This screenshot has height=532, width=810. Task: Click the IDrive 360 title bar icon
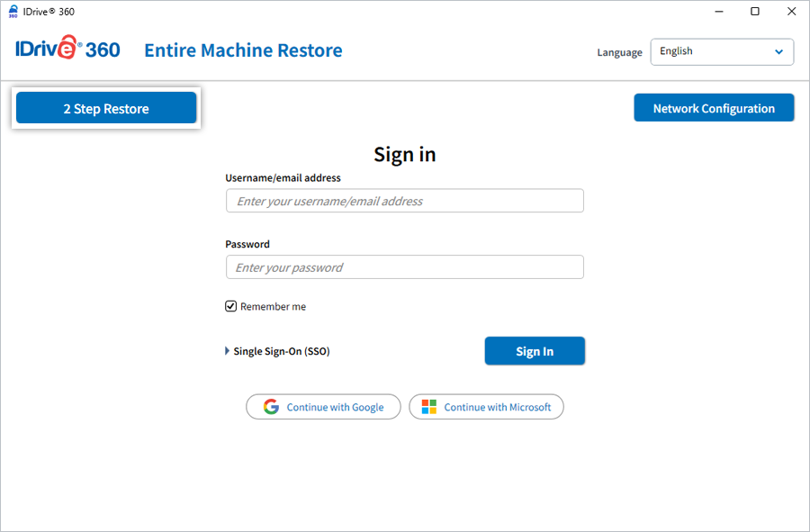(x=13, y=12)
